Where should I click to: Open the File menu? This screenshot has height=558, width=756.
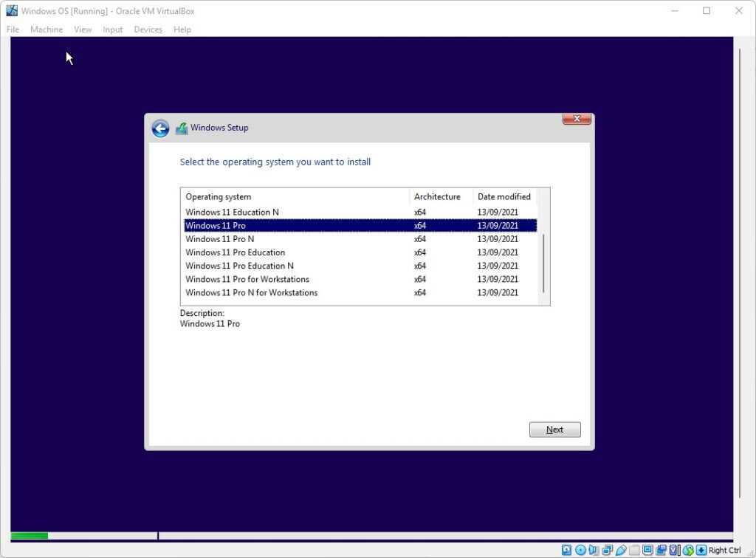tap(13, 30)
